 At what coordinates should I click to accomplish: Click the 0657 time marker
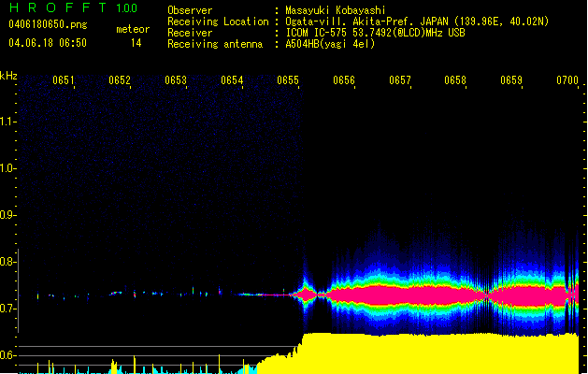(x=400, y=81)
